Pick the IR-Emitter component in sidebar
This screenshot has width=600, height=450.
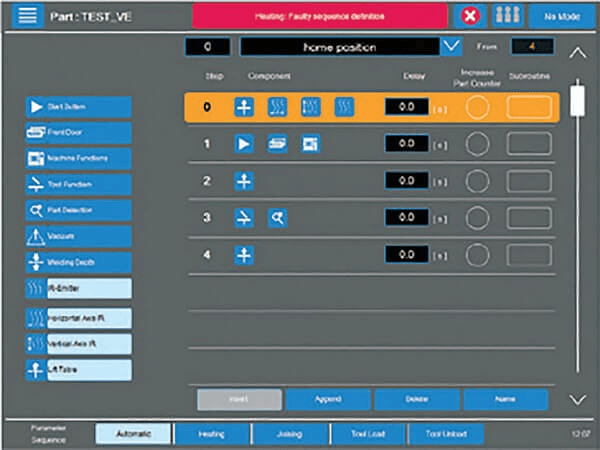click(x=79, y=288)
